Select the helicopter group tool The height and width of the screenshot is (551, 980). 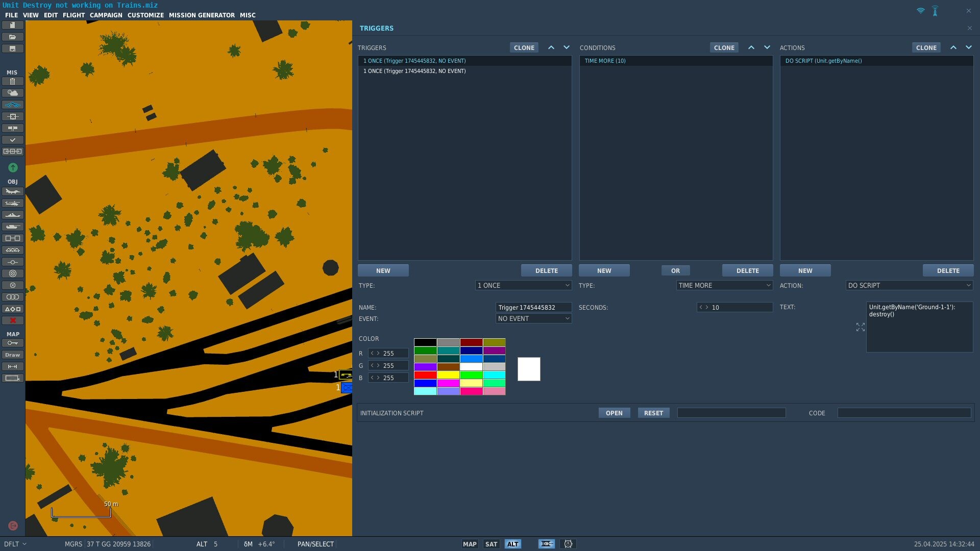(x=12, y=203)
